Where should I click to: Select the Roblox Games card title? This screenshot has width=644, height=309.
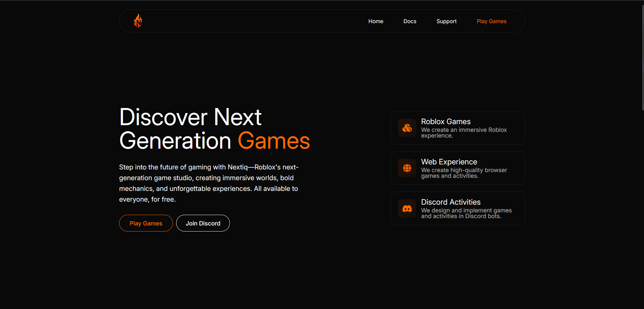tap(446, 121)
